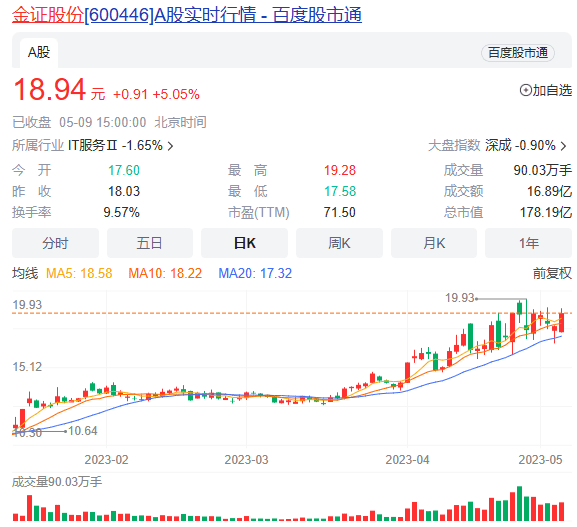The height and width of the screenshot is (527, 577).
Task: Click the tallest green volume bar
Action: 519,503
